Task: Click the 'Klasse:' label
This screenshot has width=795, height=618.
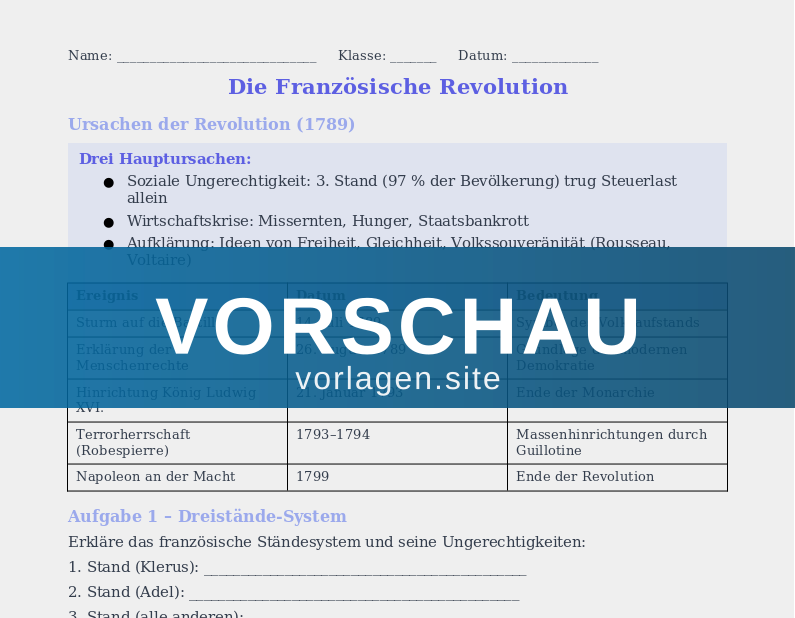Action: pyautogui.click(x=362, y=56)
